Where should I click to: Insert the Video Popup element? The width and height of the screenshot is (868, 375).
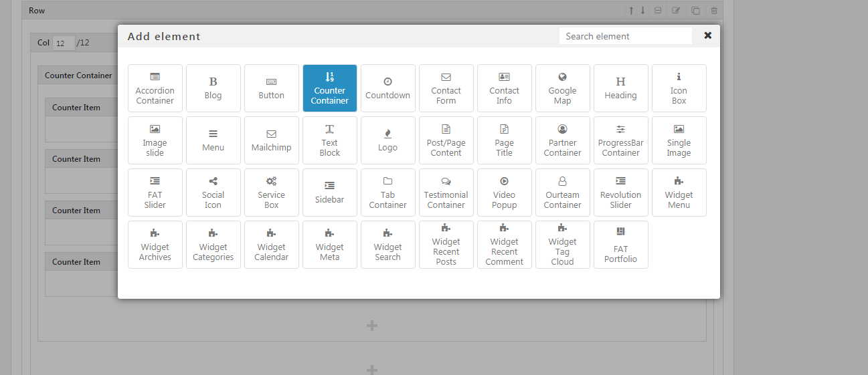(504, 193)
